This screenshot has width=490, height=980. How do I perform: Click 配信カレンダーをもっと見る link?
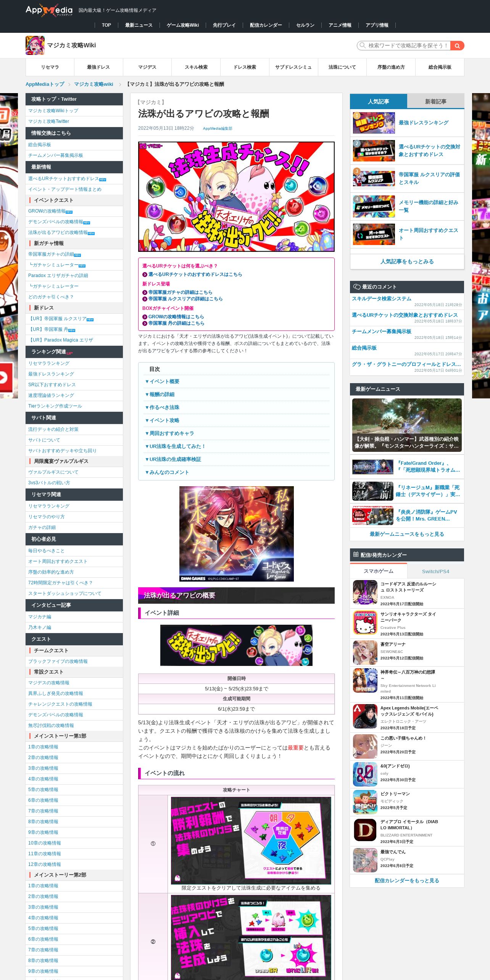[x=407, y=881]
